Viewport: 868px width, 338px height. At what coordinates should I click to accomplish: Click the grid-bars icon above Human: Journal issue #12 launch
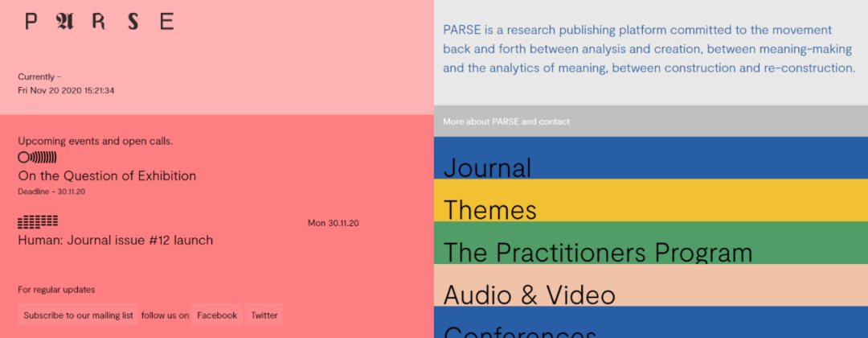tap(38, 222)
